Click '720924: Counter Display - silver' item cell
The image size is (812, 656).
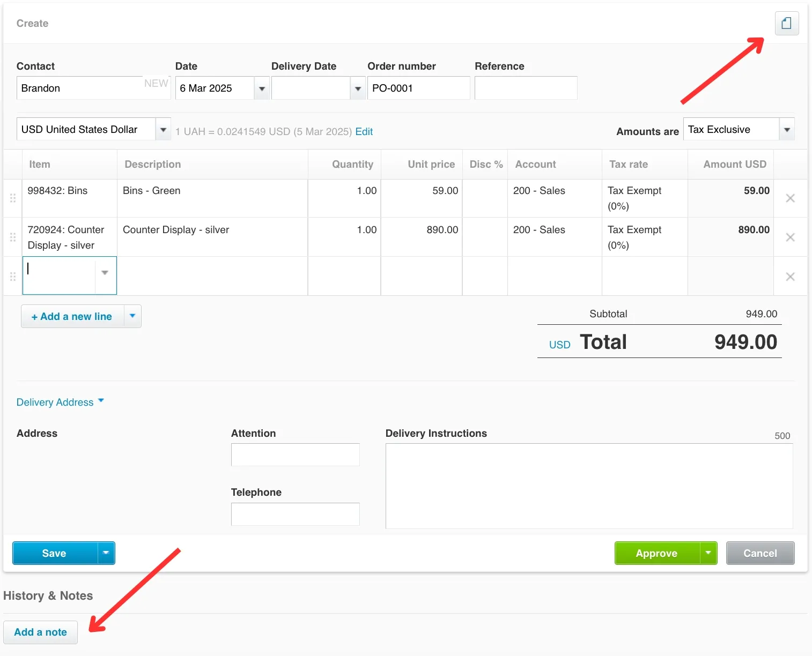tap(70, 237)
